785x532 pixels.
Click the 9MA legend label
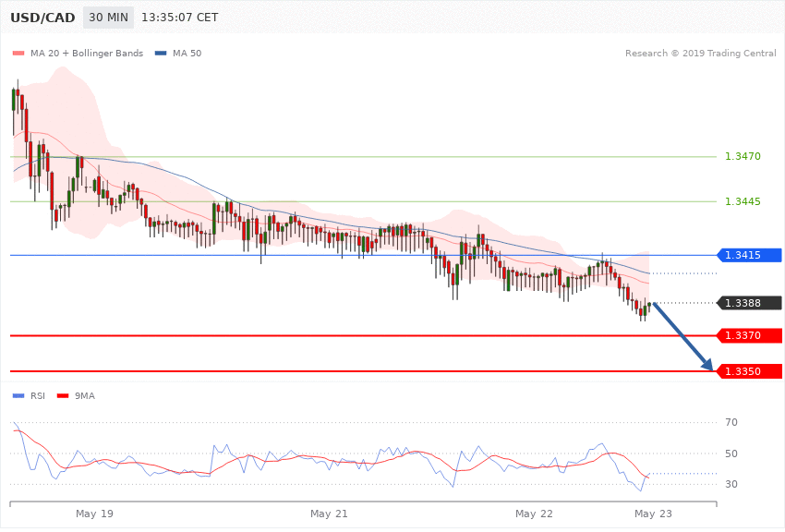coord(85,396)
